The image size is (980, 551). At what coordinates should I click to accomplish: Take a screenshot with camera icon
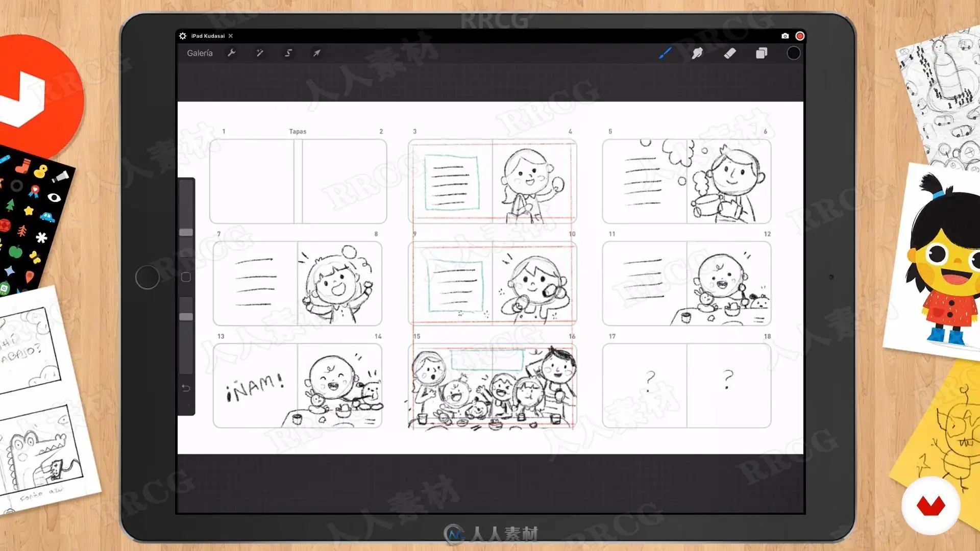tap(785, 36)
